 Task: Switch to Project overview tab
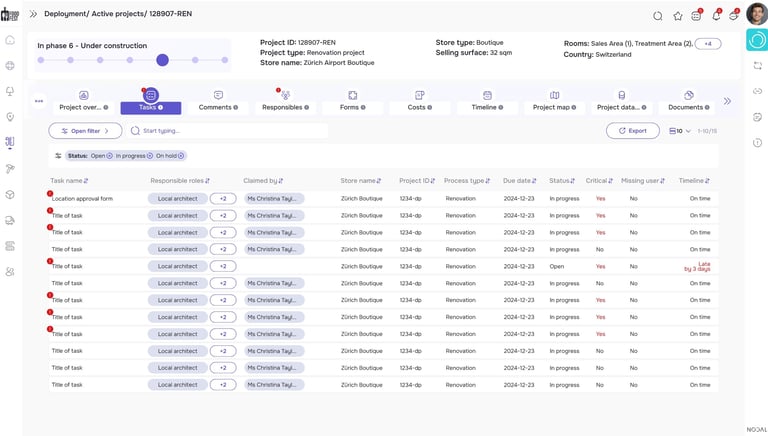84,101
